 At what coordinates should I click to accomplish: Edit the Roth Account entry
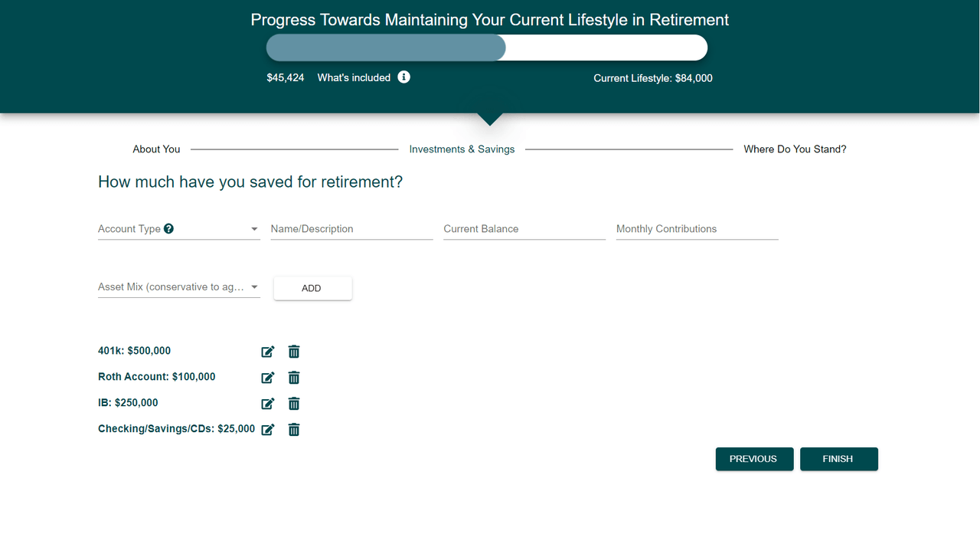[x=268, y=378]
